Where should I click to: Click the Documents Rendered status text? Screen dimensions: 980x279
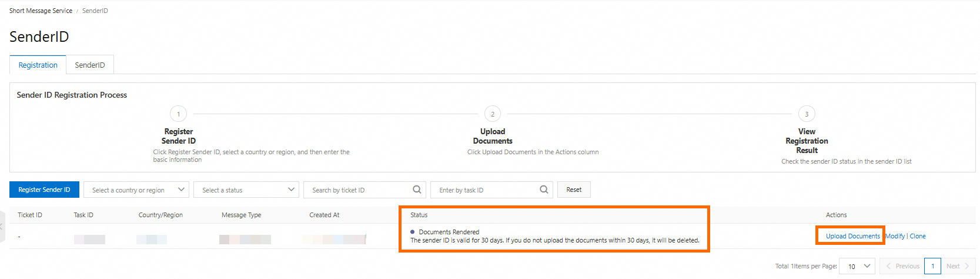[x=449, y=232]
